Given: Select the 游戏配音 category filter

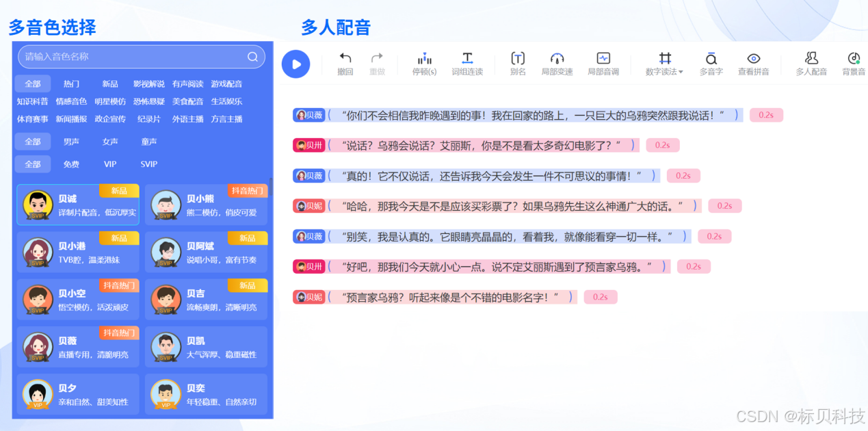Looking at the screenshot, I should pos(226,83).
